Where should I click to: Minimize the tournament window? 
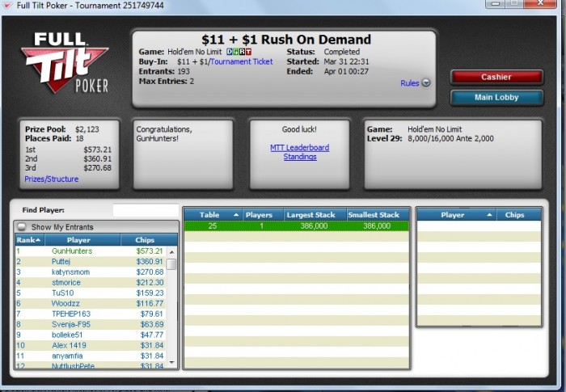coord(496,3)
